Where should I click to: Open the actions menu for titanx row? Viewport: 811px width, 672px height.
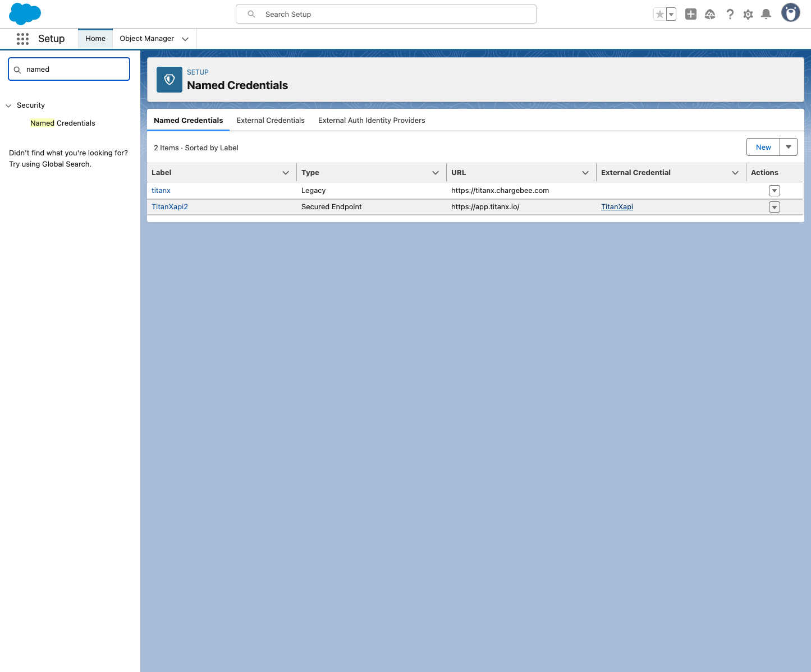[775, 191]
